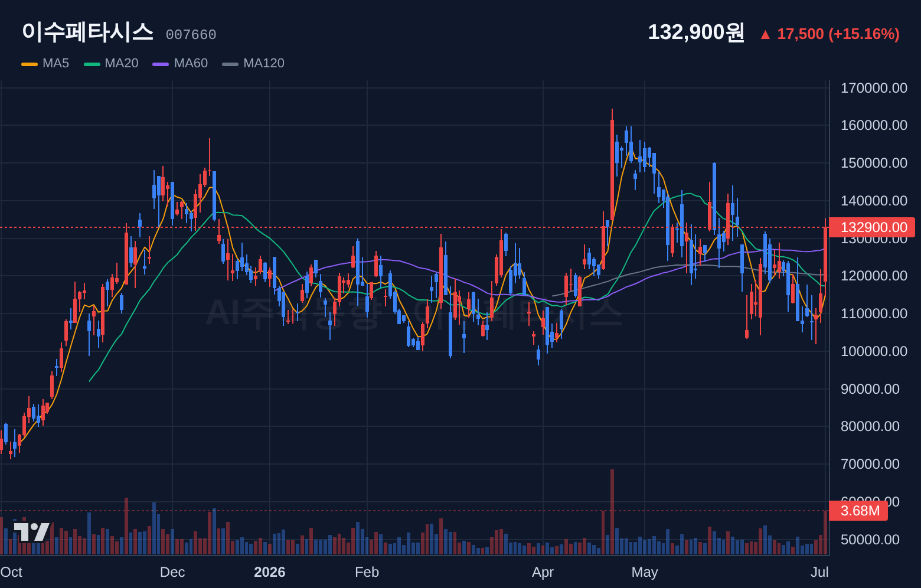Click the orange MA5 legend swatch

pos(30,64)
